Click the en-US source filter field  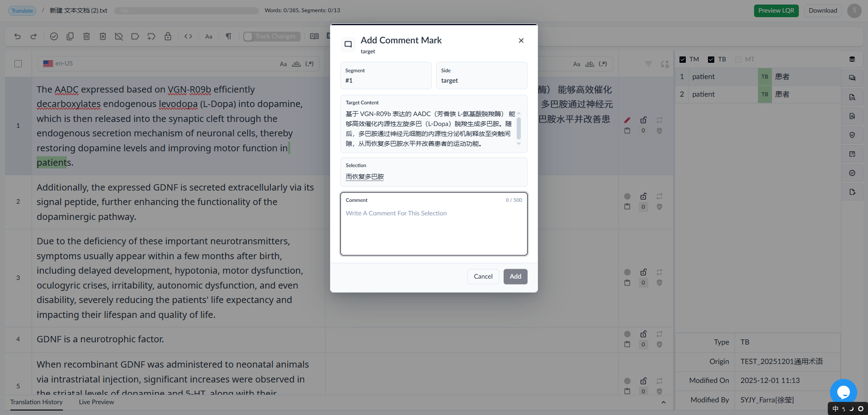click(178, 64)
